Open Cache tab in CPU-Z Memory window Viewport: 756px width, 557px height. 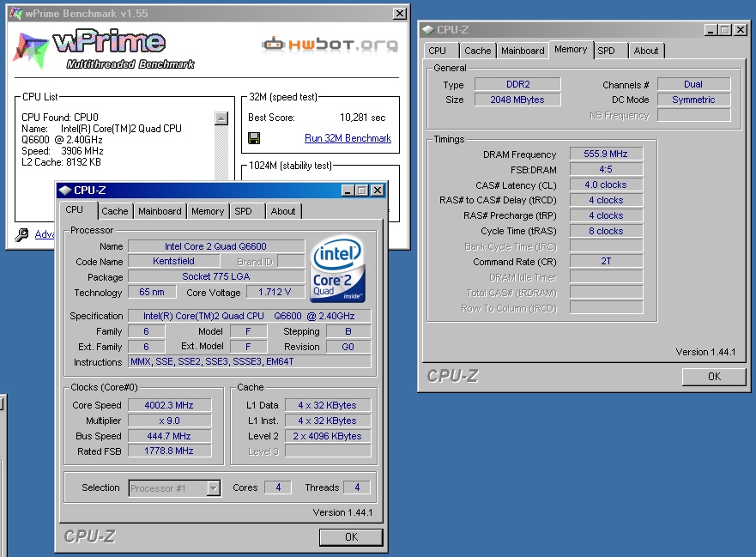point(478,51)
